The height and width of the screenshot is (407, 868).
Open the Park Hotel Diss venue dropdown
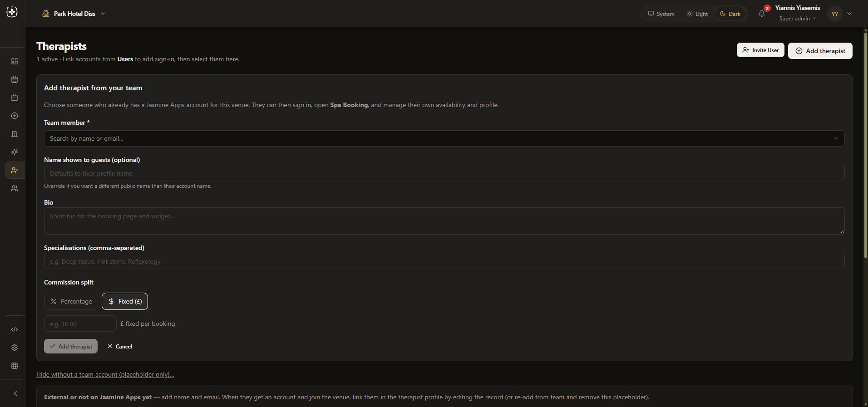[x=74, y=14]
